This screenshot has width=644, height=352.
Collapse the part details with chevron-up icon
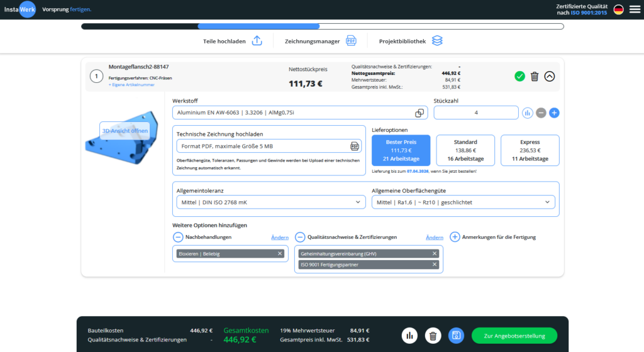click(x=550, y=76)
